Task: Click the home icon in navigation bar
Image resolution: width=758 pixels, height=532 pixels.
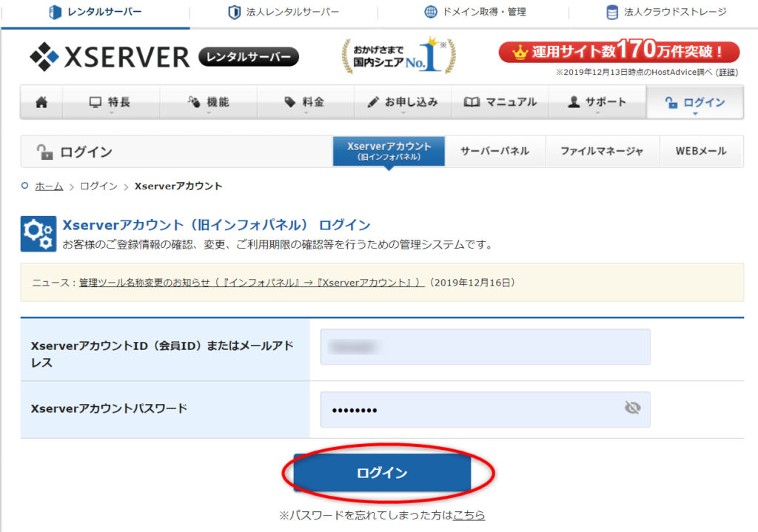Action: point(41,102)
